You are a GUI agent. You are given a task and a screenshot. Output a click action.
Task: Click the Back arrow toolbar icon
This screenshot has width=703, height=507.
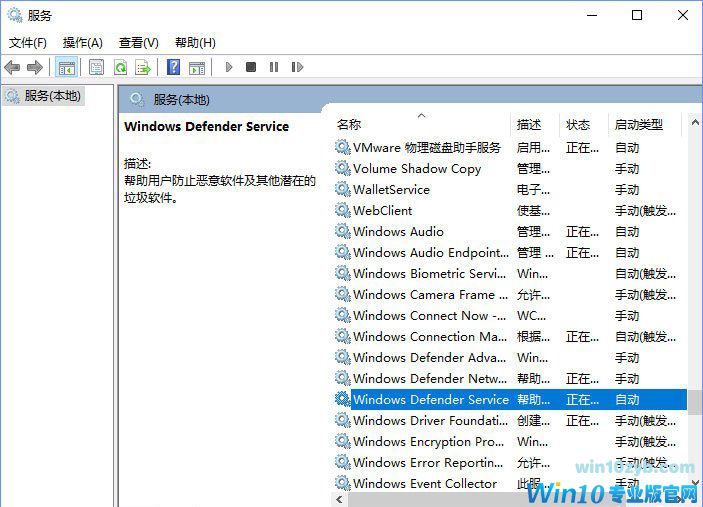coord(12,68)
